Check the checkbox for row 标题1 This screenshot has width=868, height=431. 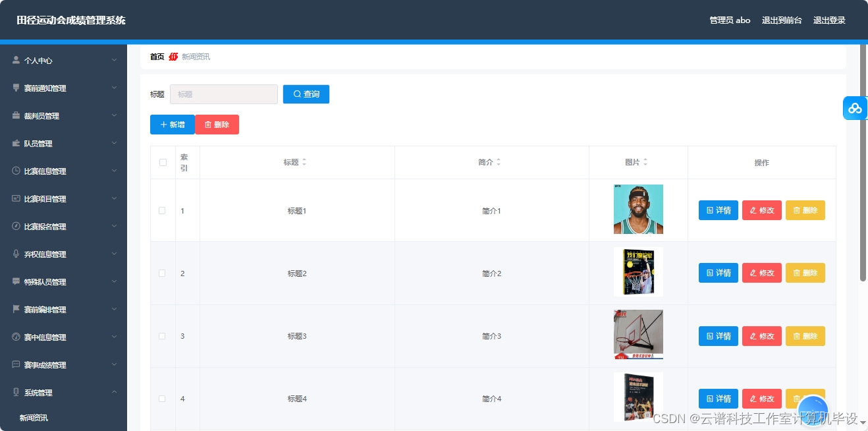[163, 210]
